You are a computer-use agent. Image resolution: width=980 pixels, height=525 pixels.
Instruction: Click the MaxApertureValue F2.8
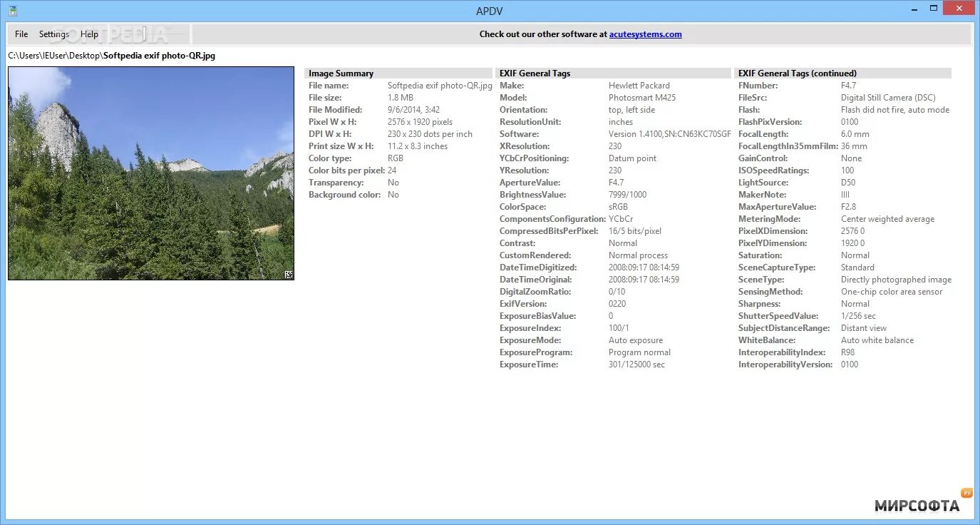(x=848, y=207)
